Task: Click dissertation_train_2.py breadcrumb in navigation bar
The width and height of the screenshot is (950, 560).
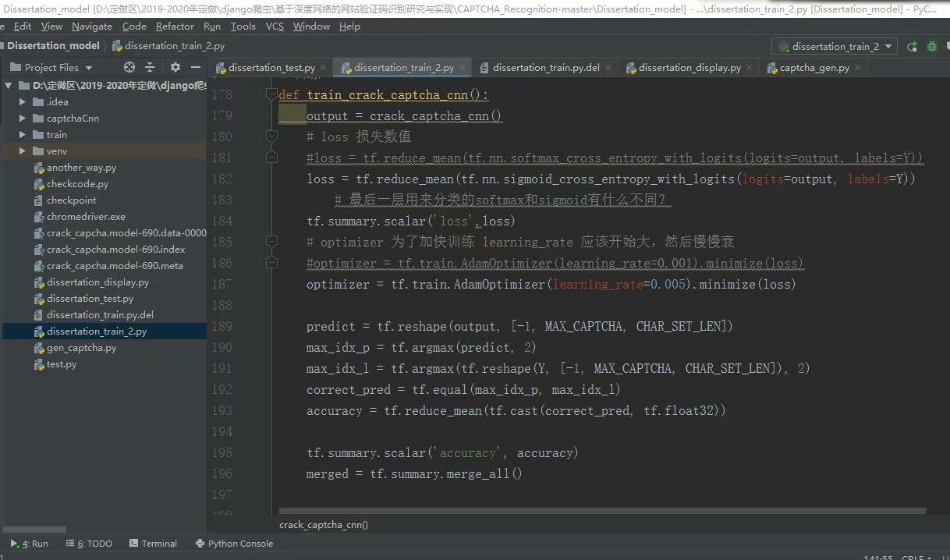Action: tap(168, 46)
